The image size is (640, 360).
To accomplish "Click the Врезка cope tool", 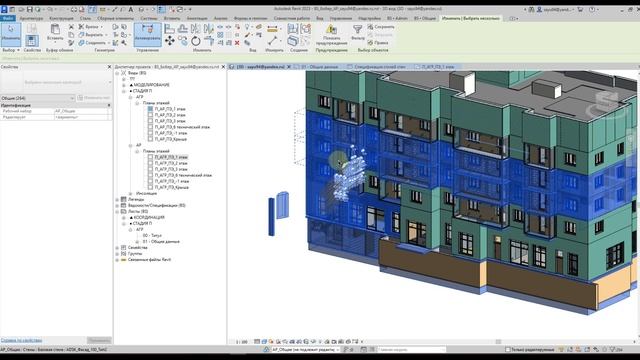I will pyautogui.click(x=91, y=27).
